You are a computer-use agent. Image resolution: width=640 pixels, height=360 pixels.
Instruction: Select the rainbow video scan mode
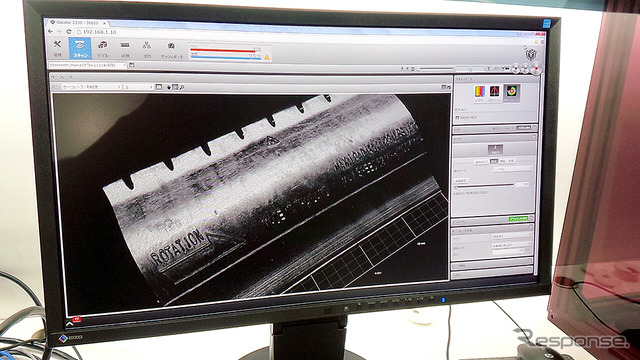pos(480,92)
